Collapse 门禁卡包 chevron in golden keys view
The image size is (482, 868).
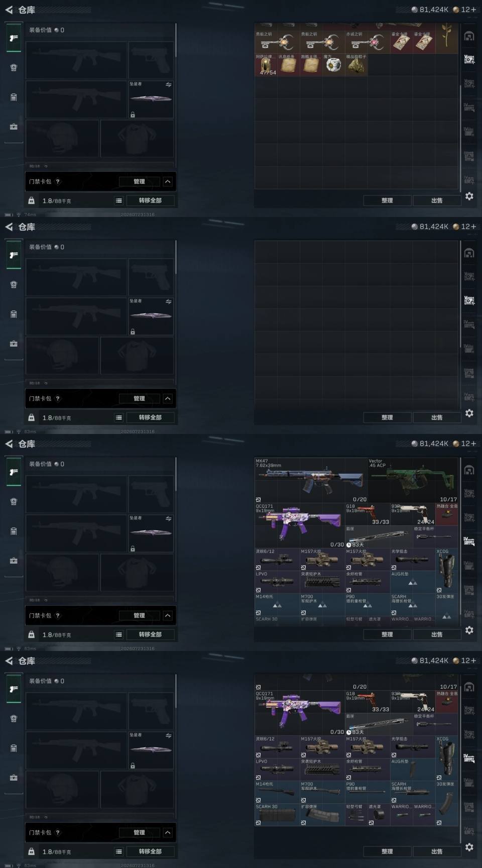pos(168,181)
